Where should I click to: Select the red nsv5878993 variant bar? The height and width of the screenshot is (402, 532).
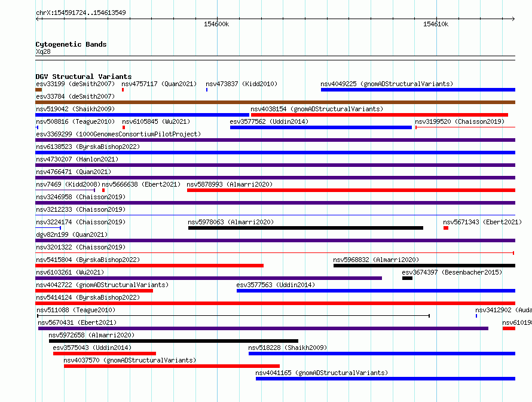pyautogui.click(x=351, y=190)
